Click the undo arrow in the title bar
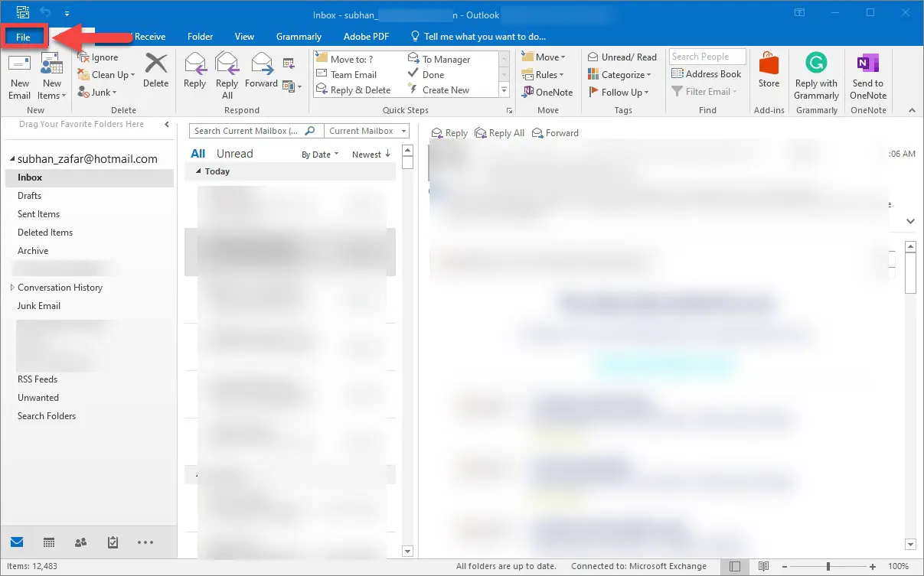The image size is (924, 576). pyautogui.click(x=44, y=12)
